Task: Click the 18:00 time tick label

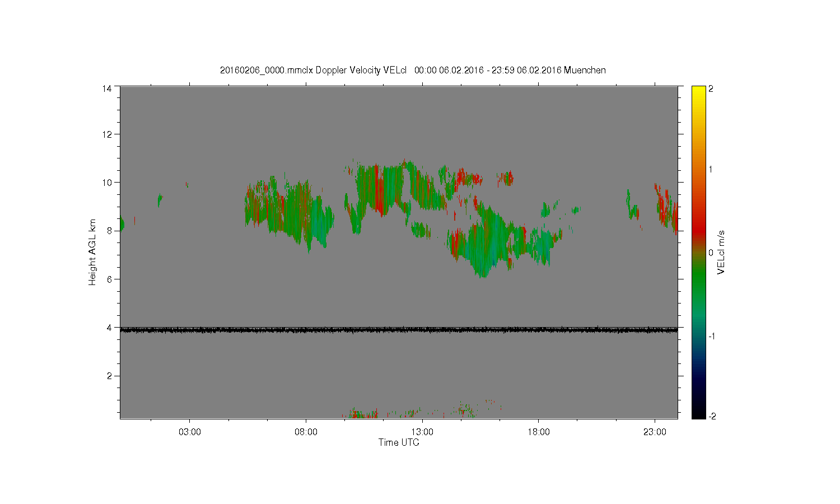Action: pyautogui.click(x=539, y=432)
